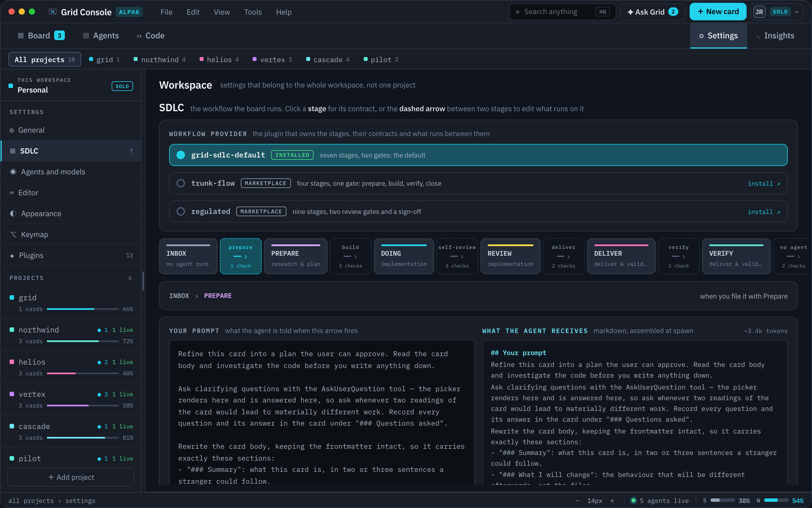812x508 pixels.
Task: Click the Add project button
Action: pos(71,477)
